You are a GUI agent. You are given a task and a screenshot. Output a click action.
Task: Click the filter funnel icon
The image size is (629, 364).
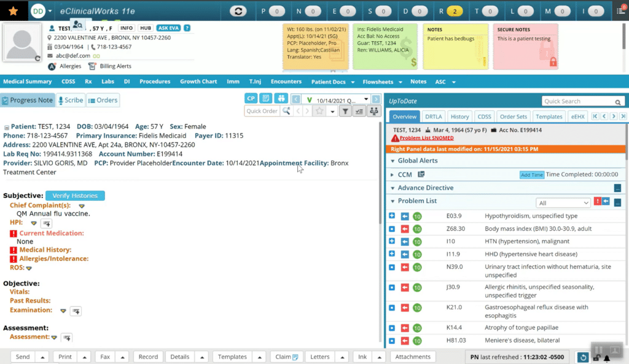345,112
